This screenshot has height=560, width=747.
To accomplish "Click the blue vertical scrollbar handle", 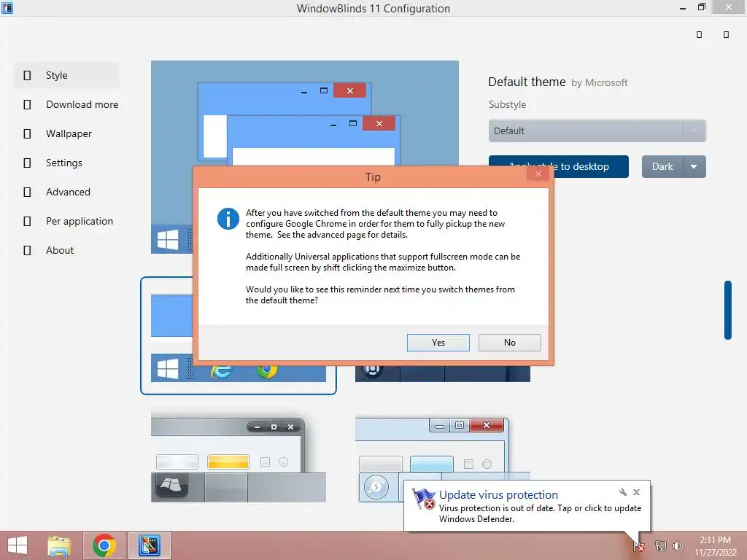I will pos(727,310).
